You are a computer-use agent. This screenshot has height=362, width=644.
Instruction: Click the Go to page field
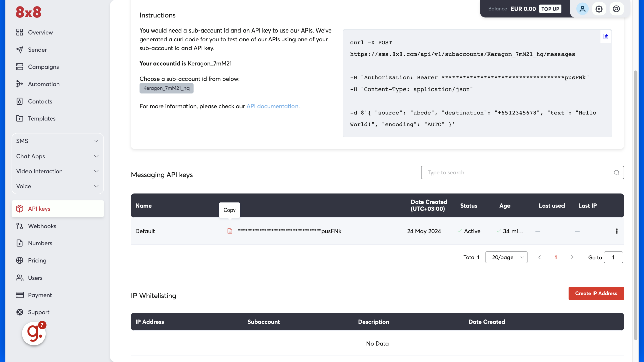(x=613, y=257)
